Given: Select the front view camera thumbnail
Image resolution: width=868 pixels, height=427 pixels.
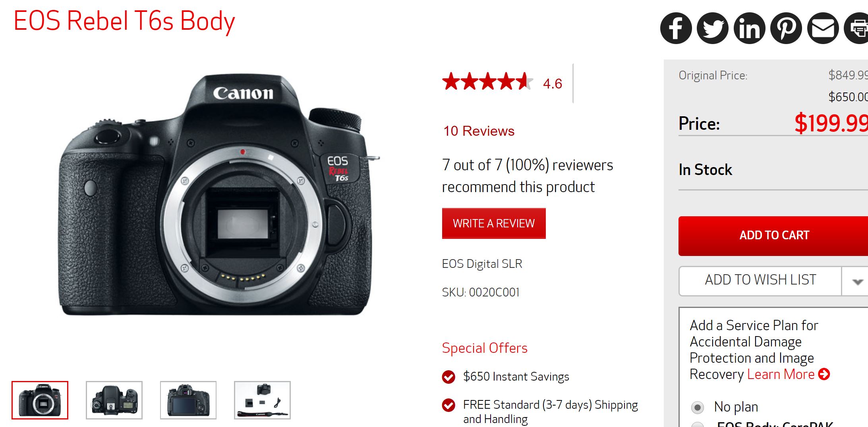Looking at the screenshot, I should (40, 400).
